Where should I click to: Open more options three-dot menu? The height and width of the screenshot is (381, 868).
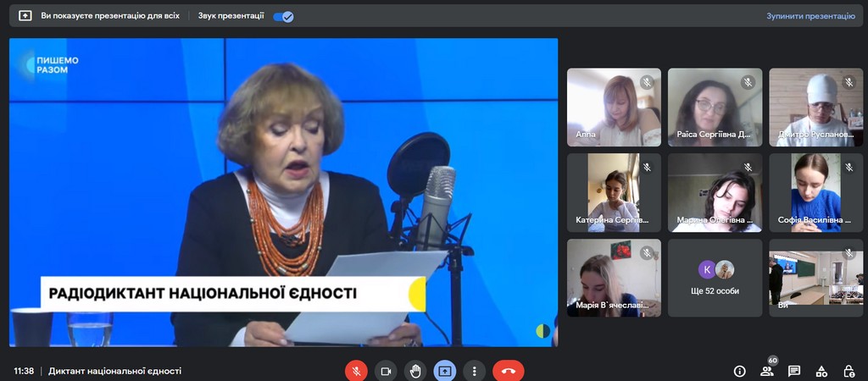pyautogui.click(x=474, y=371)
